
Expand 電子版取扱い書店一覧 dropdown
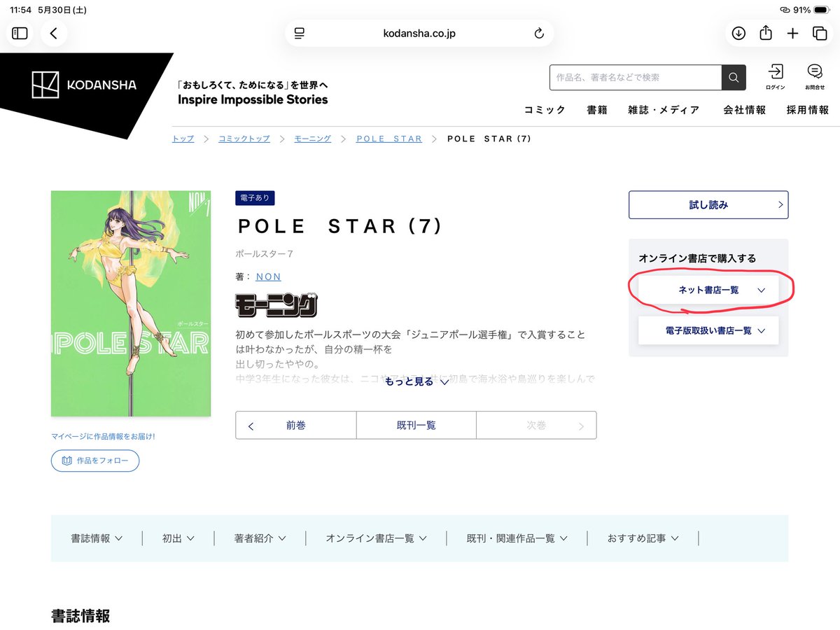708,330
